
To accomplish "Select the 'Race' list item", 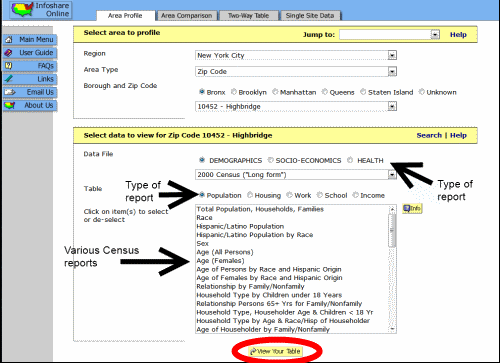I will pos(204,218).
